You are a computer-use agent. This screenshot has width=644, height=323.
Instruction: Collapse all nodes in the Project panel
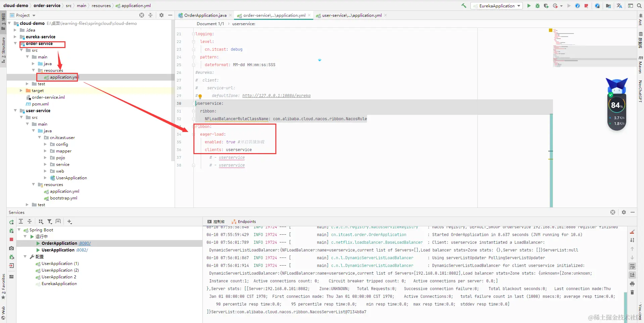(x=150, y=15)
